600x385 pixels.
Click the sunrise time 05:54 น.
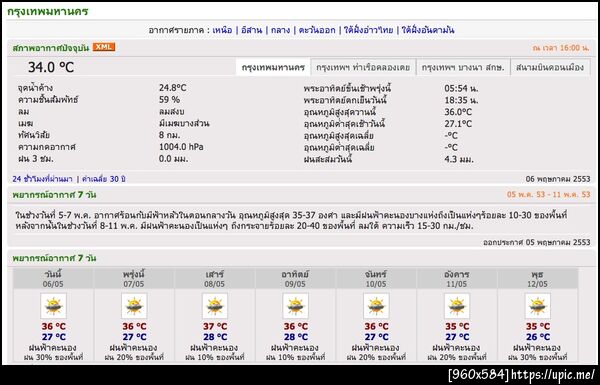click(461, 88)
